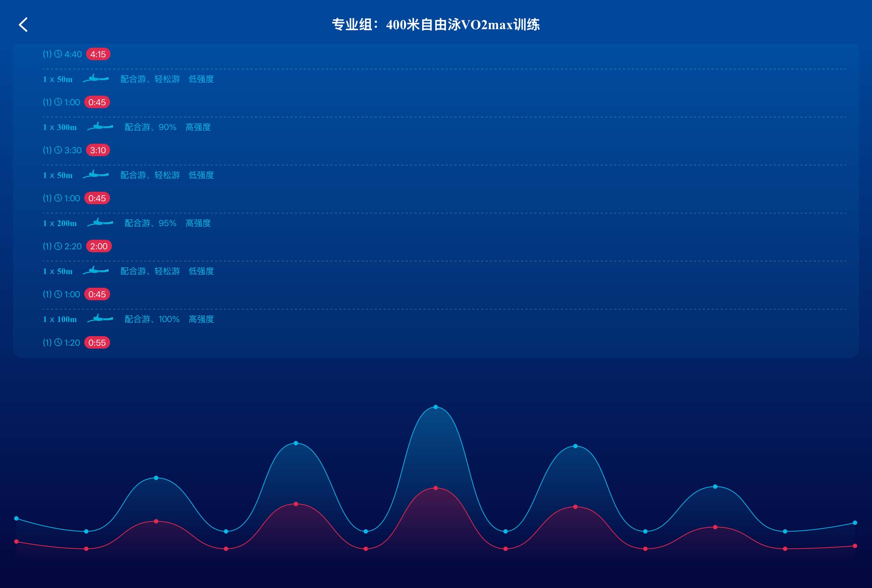Click the highest red peak point on chart

[435, 488]
